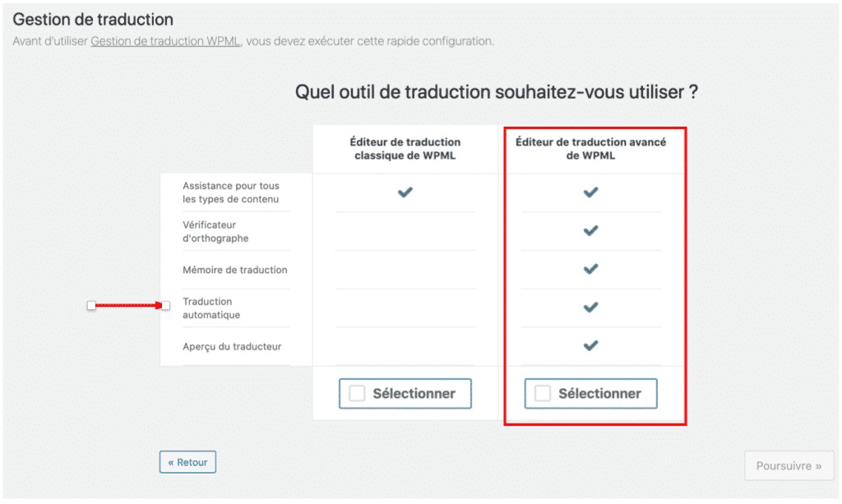Click the translation memory checkmark for advanced editor
Viewport: 842px width, 504px height.
tap(590, 269)
